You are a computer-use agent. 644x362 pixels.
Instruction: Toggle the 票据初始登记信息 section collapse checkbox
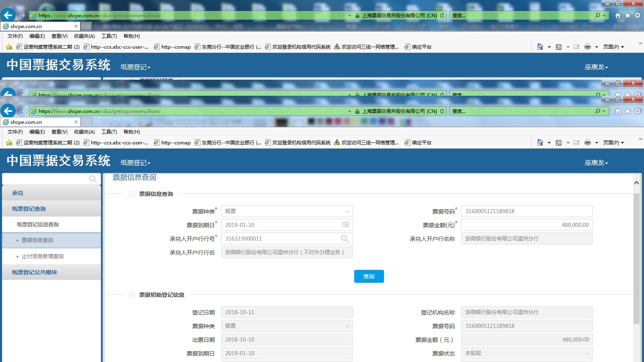click(x=132, y=295)
